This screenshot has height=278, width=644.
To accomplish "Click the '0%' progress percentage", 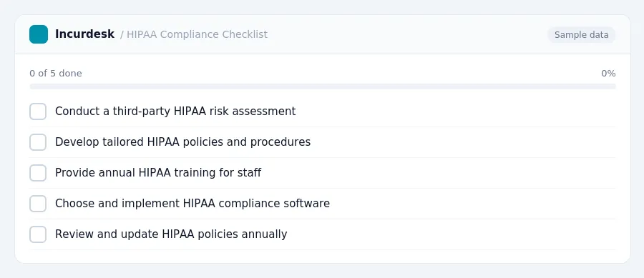I will pos(608,74).
